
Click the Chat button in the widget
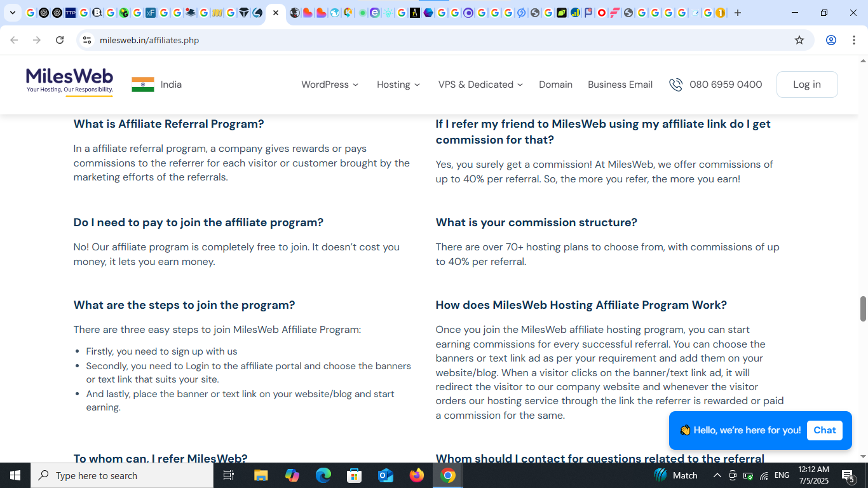point(825,430)
